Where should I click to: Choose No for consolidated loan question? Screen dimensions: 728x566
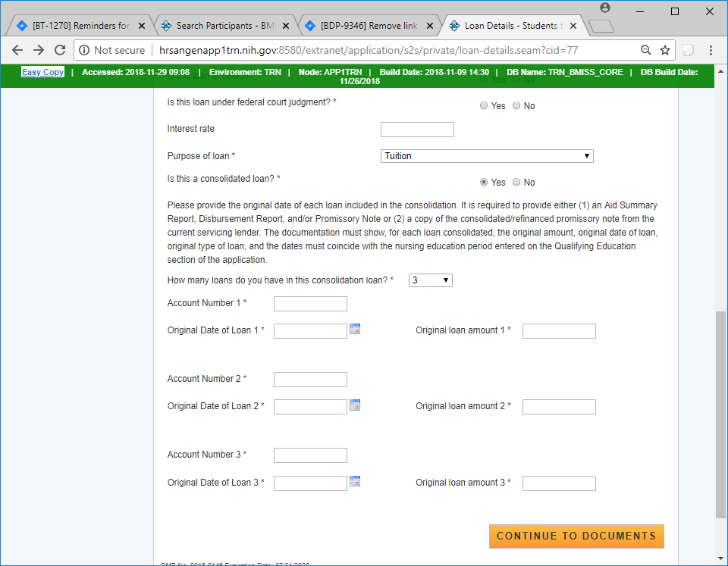click(x=516, y=183)
